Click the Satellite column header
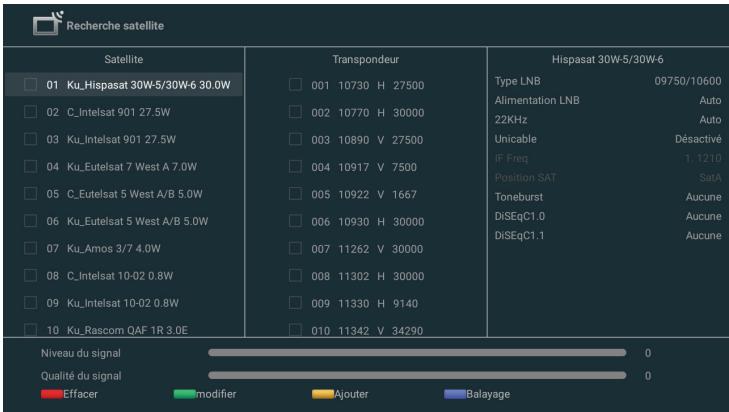729x412 pixels. tap(124, 60)
